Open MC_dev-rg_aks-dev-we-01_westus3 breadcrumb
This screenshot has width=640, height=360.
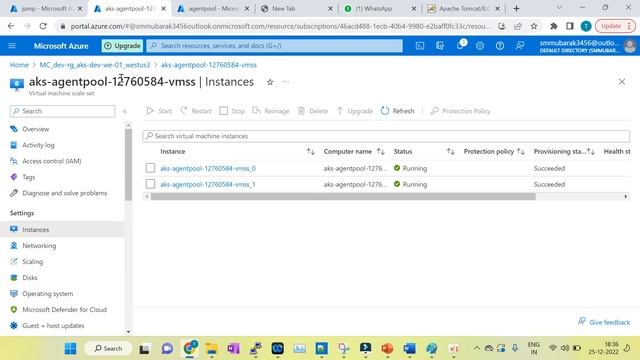tap(95, 65)
